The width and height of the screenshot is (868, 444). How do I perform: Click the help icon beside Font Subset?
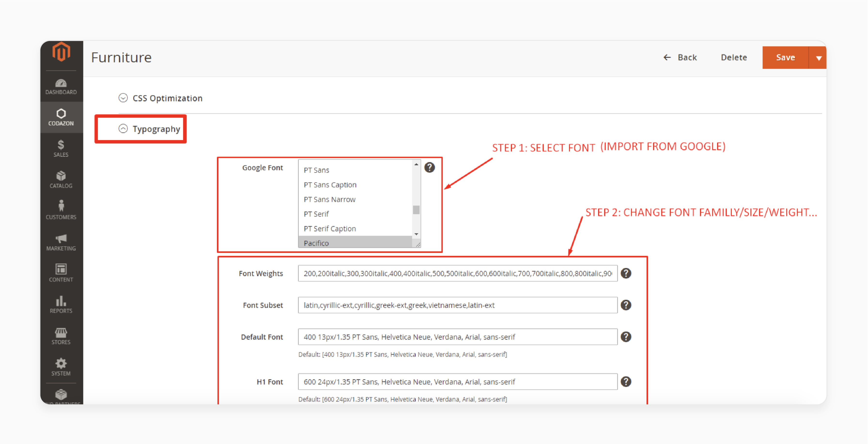pyautogui.click(x=626, y=305)
